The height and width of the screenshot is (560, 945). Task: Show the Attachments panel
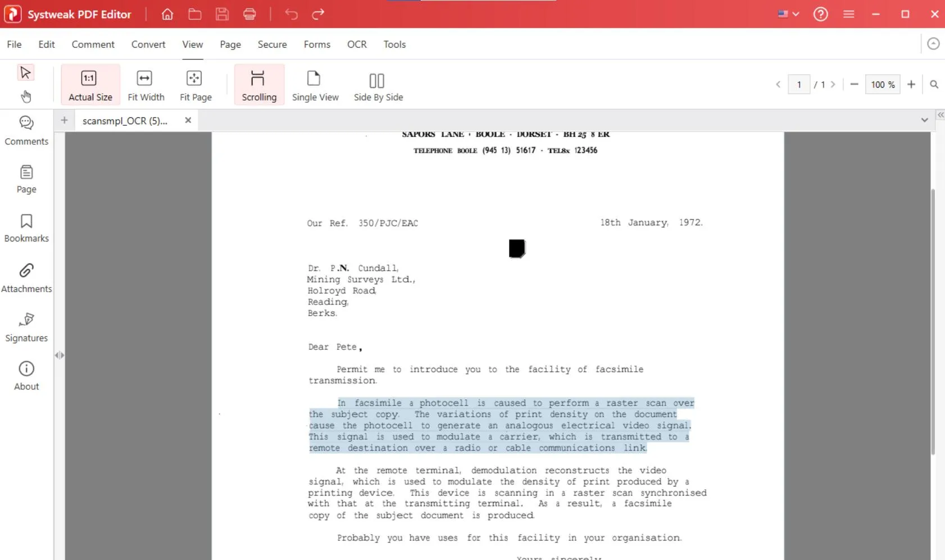click(26, 277)
